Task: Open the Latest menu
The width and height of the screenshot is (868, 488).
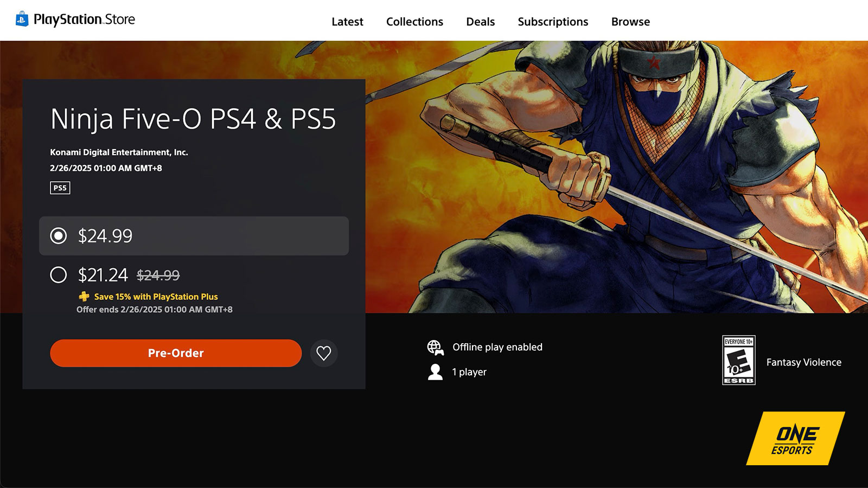Action: point(347,22)
